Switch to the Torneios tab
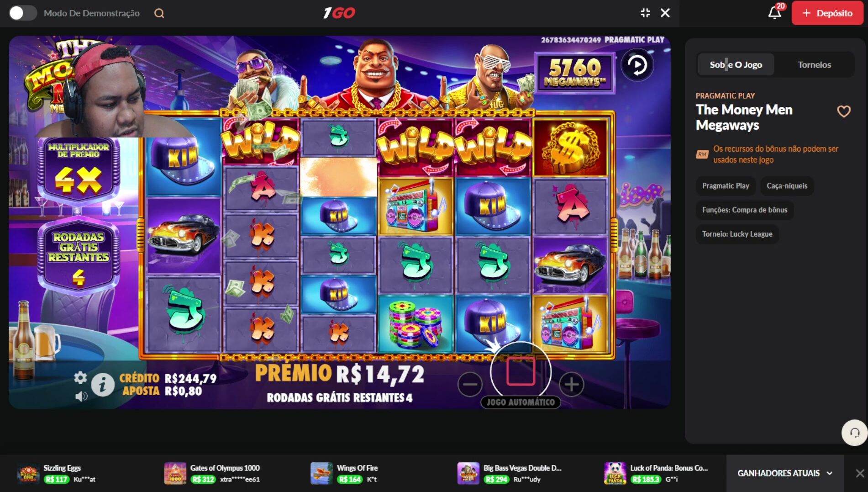The image size is (868, 492). [814, 64]
